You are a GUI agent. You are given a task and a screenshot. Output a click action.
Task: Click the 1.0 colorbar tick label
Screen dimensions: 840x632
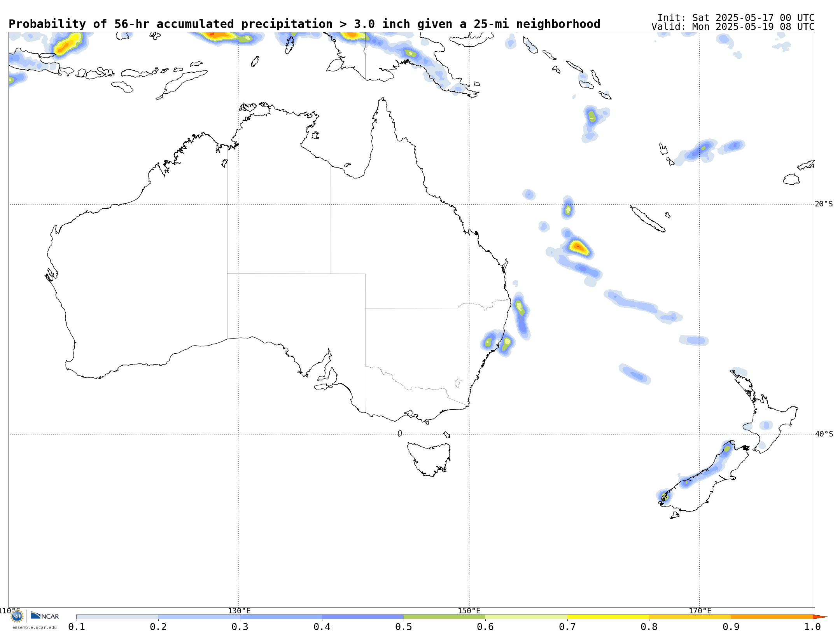pyautogui.click(x=812, y=627)
